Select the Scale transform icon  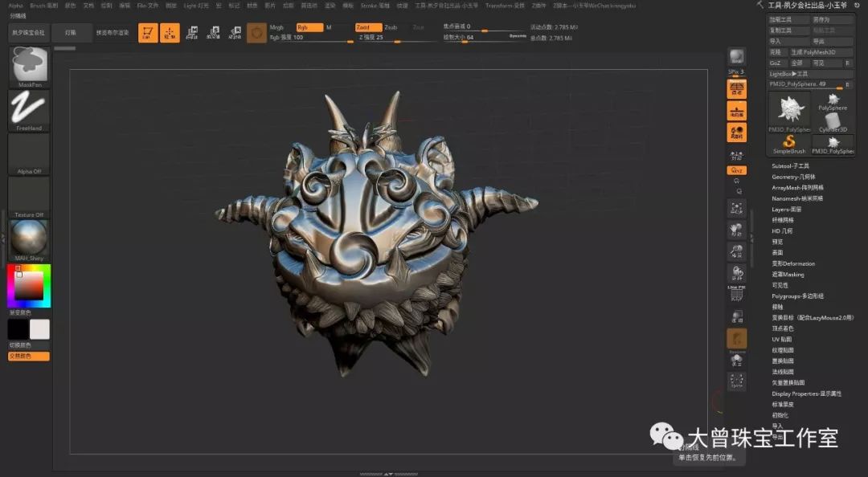pyautogui.click(x=214, y=33)
